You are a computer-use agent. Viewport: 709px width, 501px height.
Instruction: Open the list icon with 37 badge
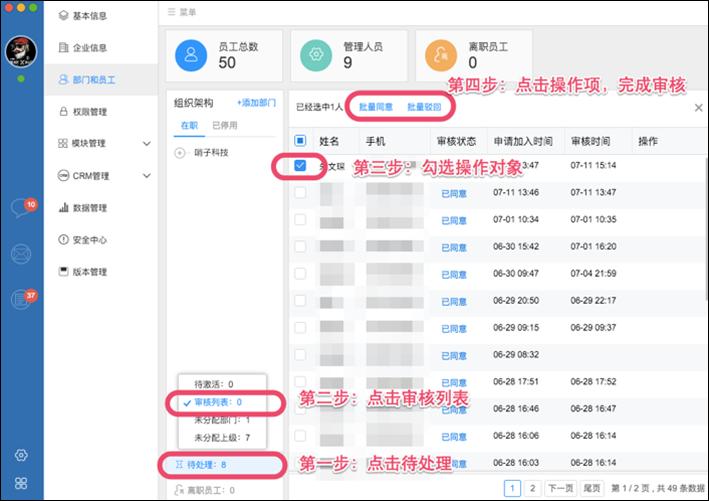(20, 299)
